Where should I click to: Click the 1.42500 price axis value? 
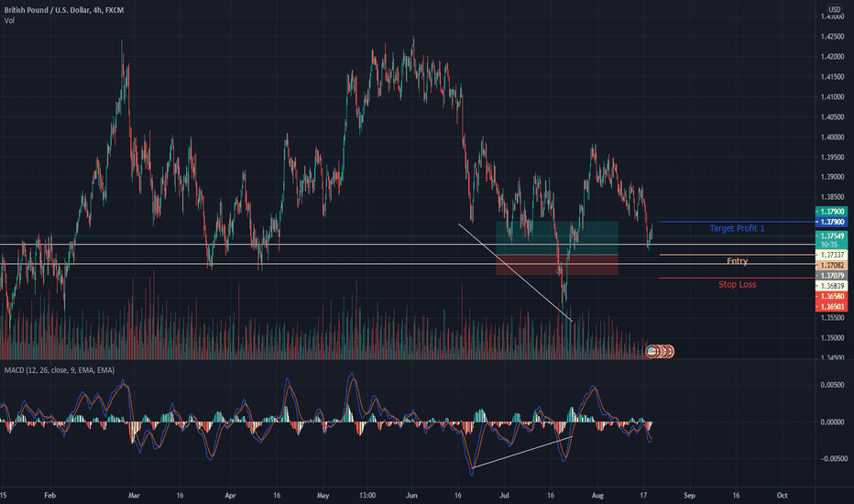click(832, 37)
